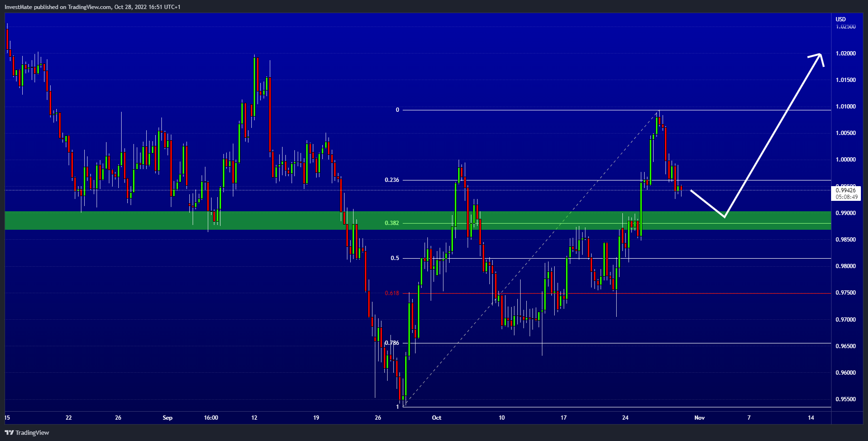This screenshot has width=868, height=441.
Task: Click the 22 date label on time axis
Action: coord(69,418)
